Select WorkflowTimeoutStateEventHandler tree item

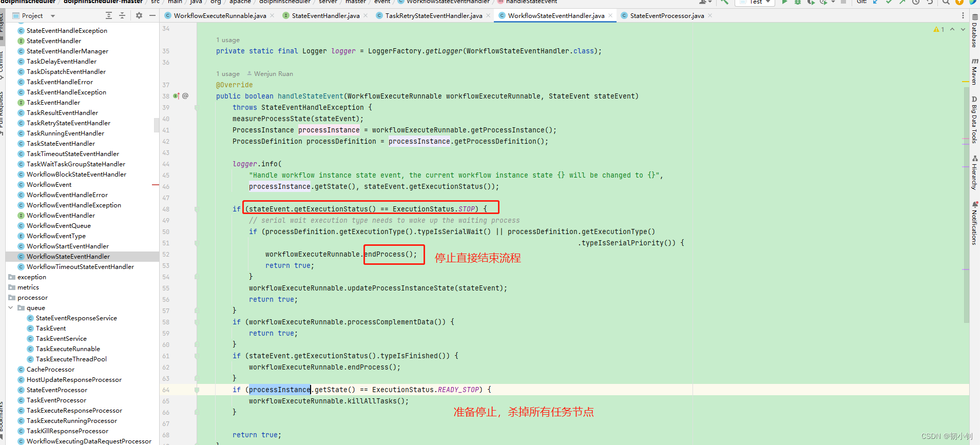click(x=80, y=267)
